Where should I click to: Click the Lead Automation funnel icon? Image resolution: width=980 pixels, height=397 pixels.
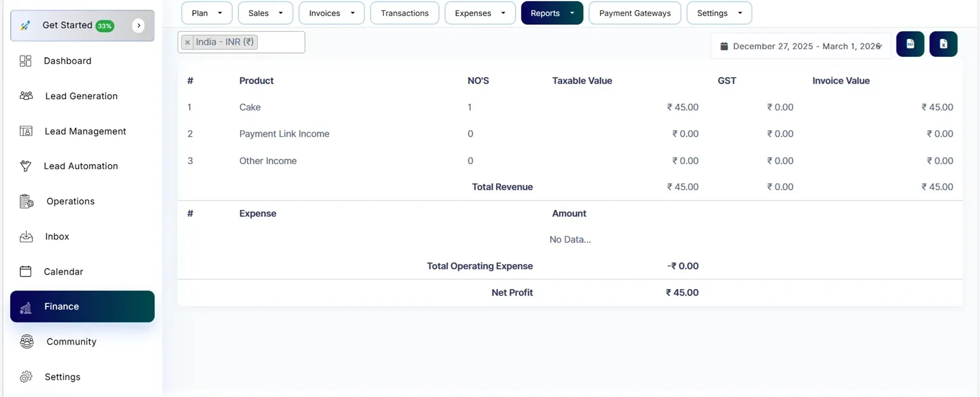click(x=26, y=166)
